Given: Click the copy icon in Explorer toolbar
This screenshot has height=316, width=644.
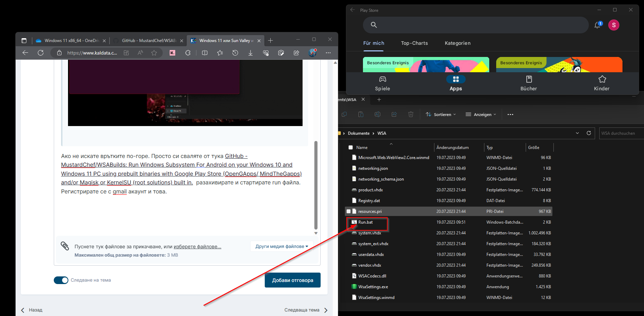Looking at the screenshot, I should tap(344, 114).
